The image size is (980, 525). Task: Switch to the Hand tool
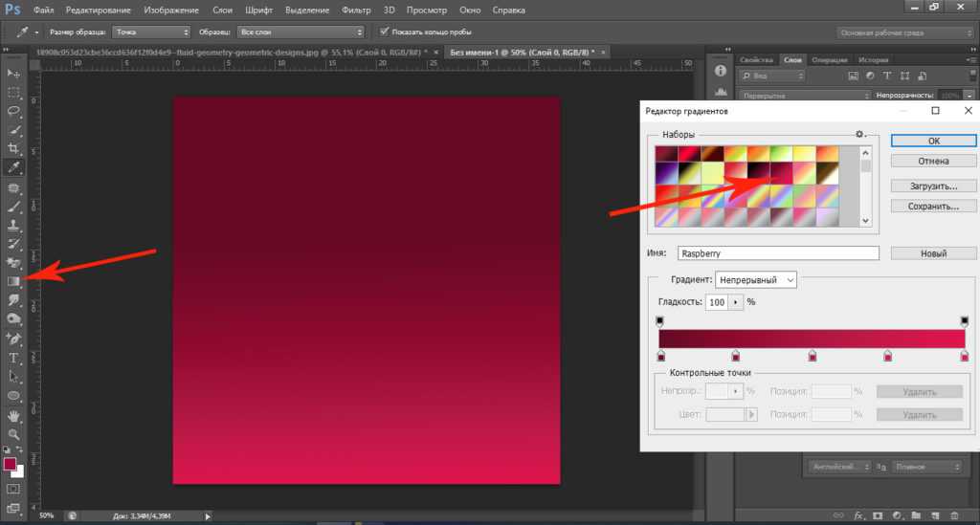(13, 416)
